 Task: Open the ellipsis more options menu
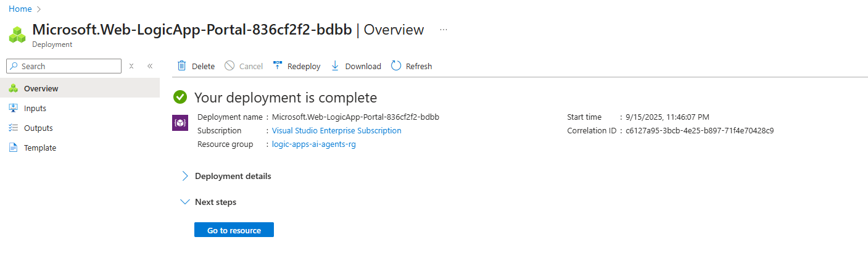pos(444,30)
